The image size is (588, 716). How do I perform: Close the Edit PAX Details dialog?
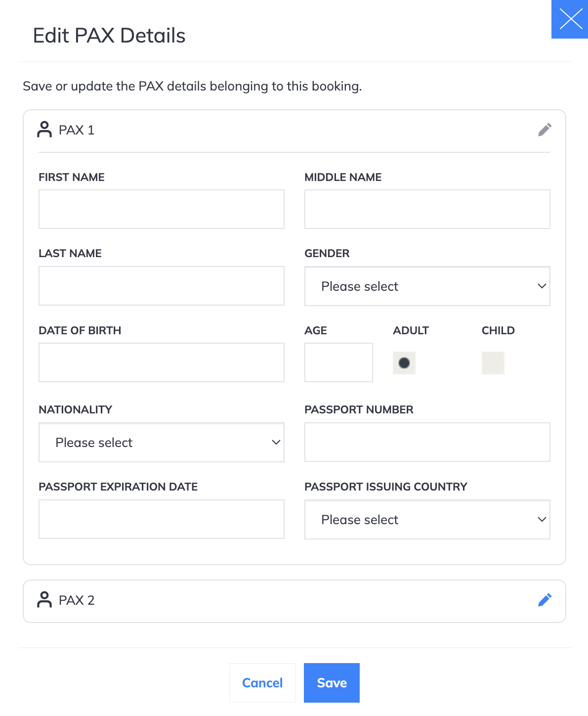[570, 19]
